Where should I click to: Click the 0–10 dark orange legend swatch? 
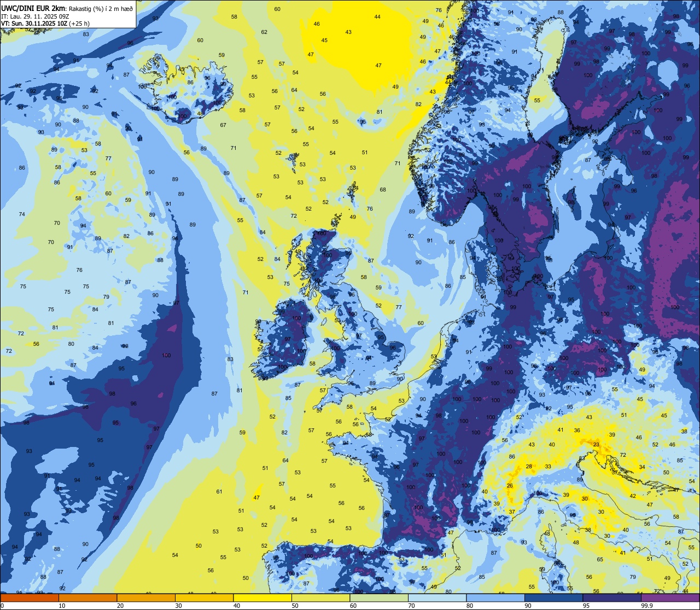pyautogui.click(x=30, y=597)
